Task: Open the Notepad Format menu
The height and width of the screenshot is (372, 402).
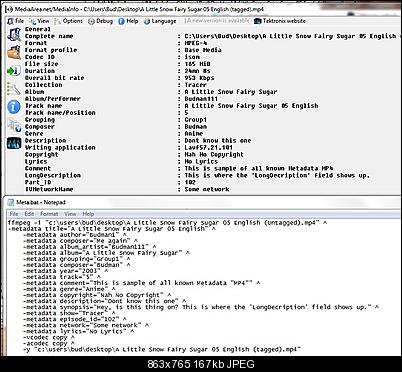Action: (x=49, y=214)
